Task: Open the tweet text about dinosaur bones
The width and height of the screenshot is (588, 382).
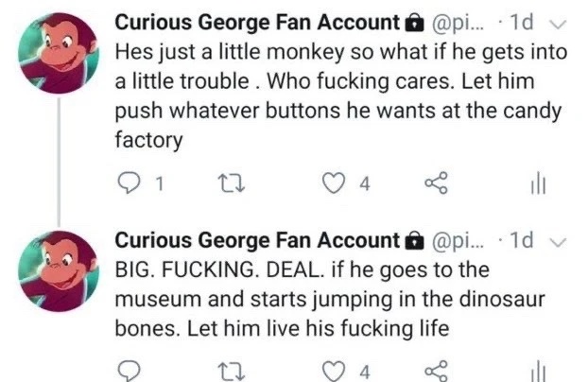Action: 330,299
